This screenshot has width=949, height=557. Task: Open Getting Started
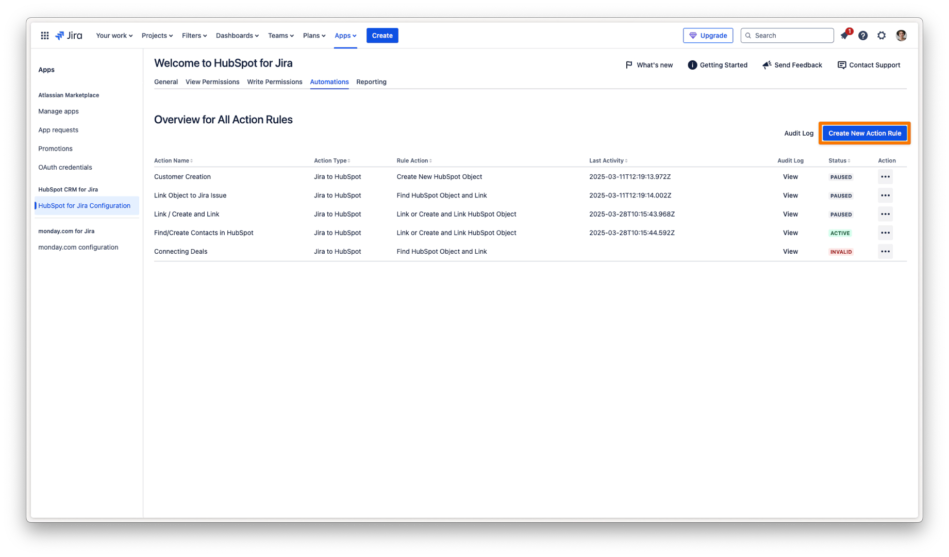tap(717, 65)
